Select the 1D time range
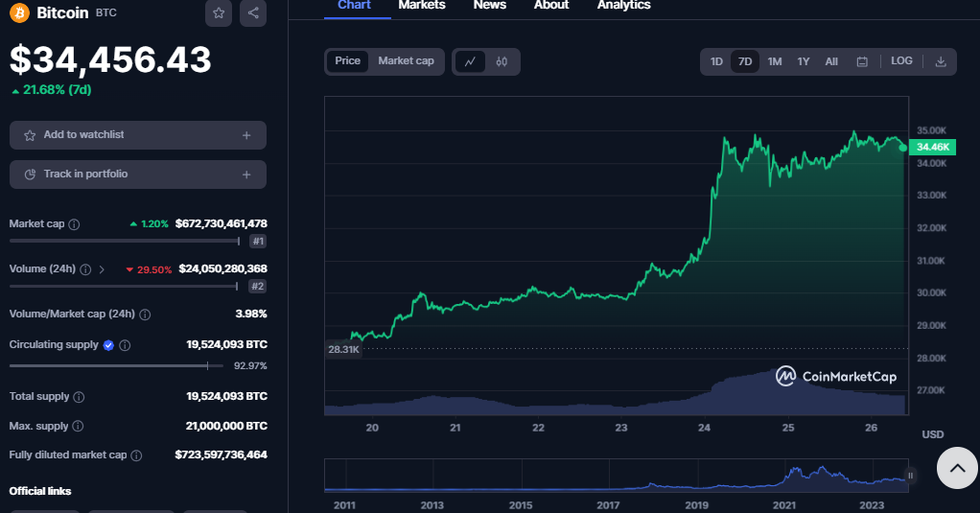 (x=716, y=61)
